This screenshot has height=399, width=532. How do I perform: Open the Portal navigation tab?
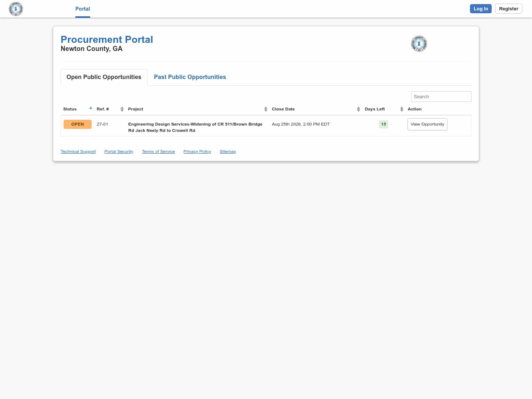click(83, 9)
